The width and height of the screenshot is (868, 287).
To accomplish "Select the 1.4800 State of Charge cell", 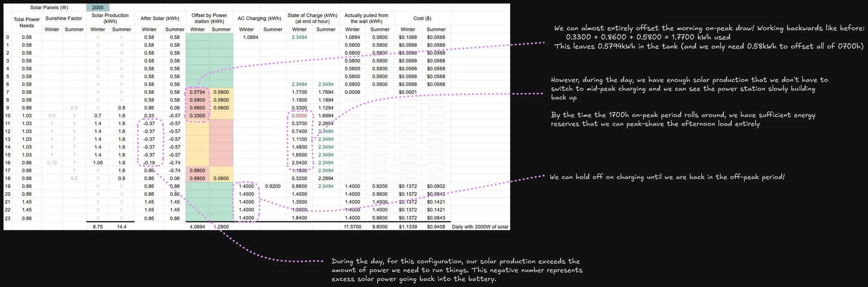I will pos(299,147).
